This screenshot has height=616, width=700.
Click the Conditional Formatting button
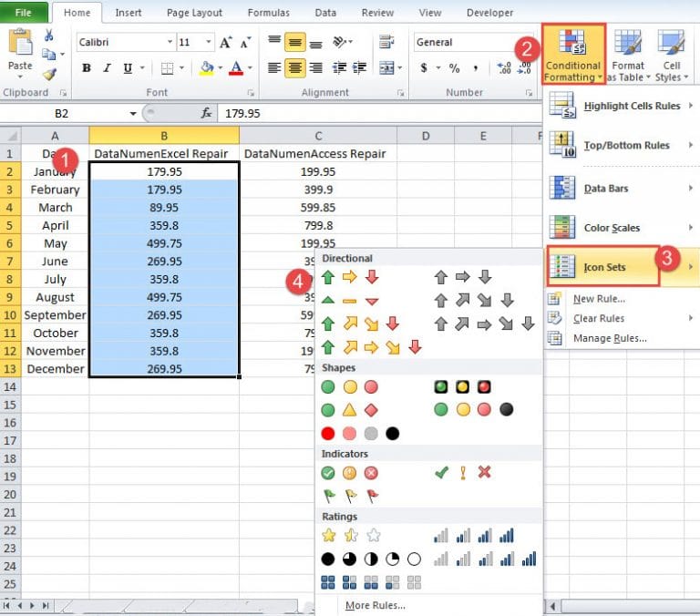click(572, 53)
